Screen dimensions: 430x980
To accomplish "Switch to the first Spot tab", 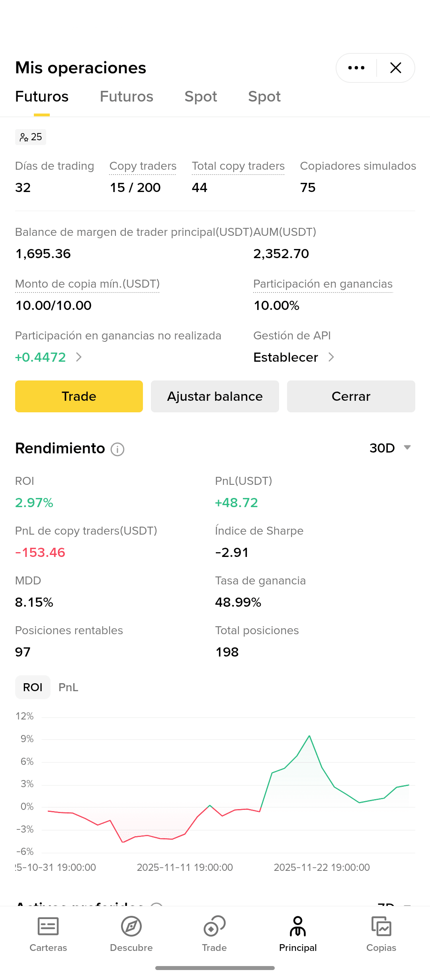I will click(x=201, y=96).
